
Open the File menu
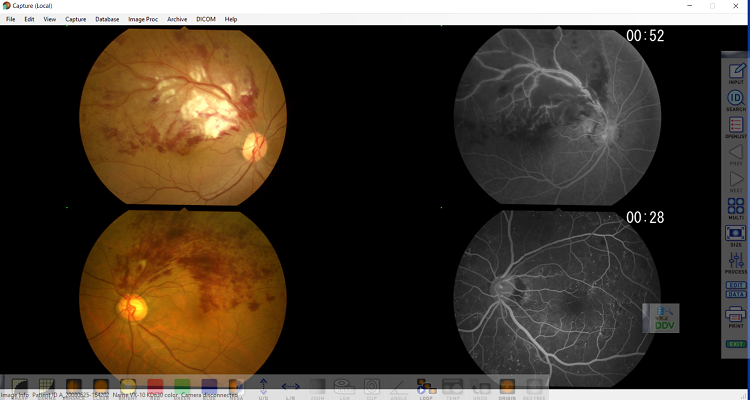coord(11,19)
